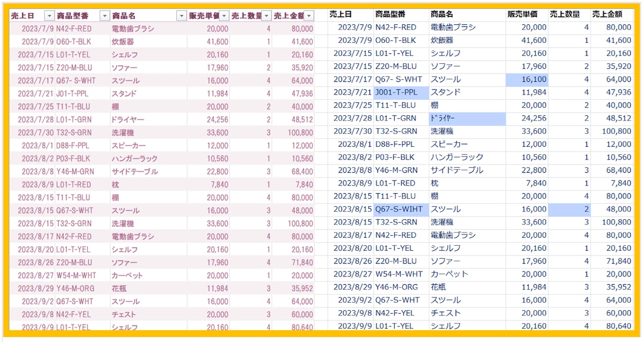Viewport: 644px width, 346px height.
Task: Select 80,640 in the right table
Action: [x=619, y=326]
